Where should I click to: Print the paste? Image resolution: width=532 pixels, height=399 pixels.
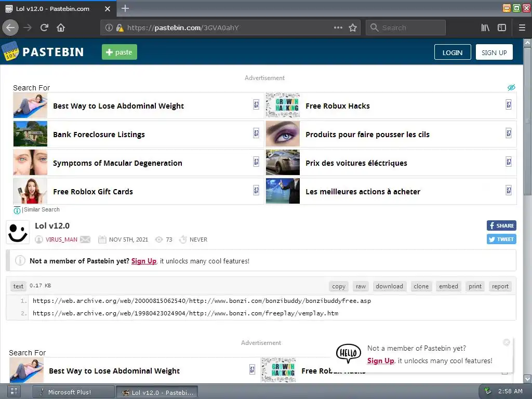(x=475, y=286)
